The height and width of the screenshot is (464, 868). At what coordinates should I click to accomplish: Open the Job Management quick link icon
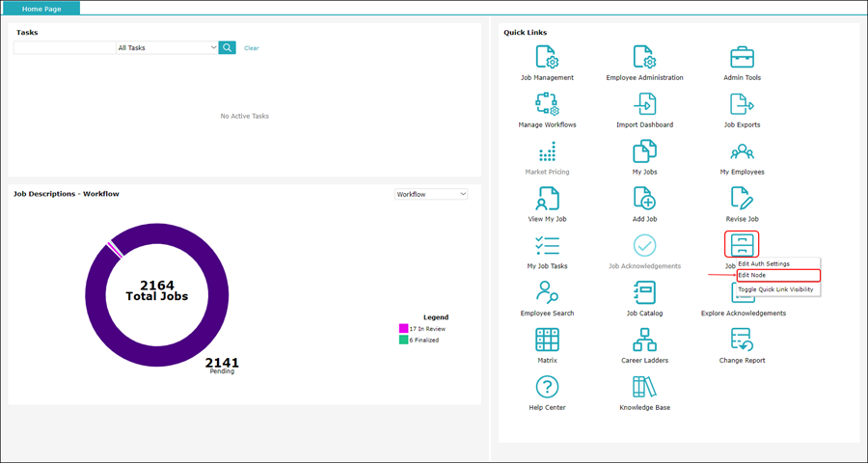tap(547, 57)
